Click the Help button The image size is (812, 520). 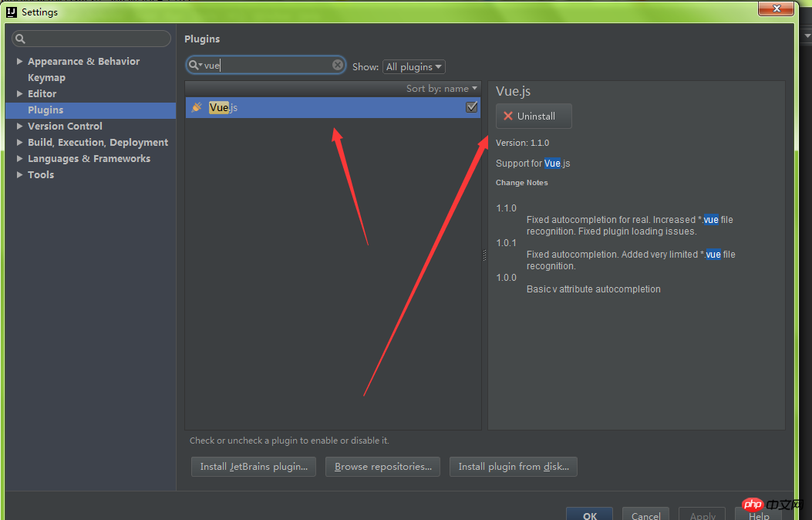[759, 514]
